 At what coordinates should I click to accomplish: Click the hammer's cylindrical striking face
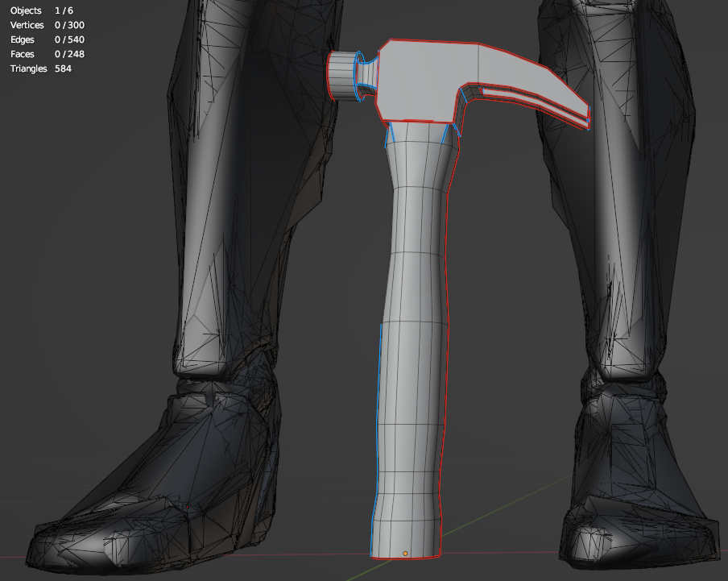click(342, 76)
